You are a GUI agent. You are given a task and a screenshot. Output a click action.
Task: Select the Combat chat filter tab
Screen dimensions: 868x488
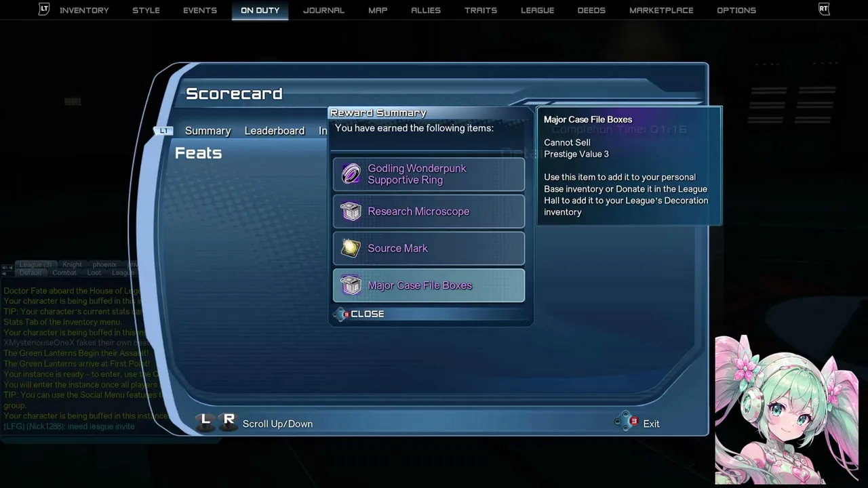pyautogui.click(x=64, y=272)
